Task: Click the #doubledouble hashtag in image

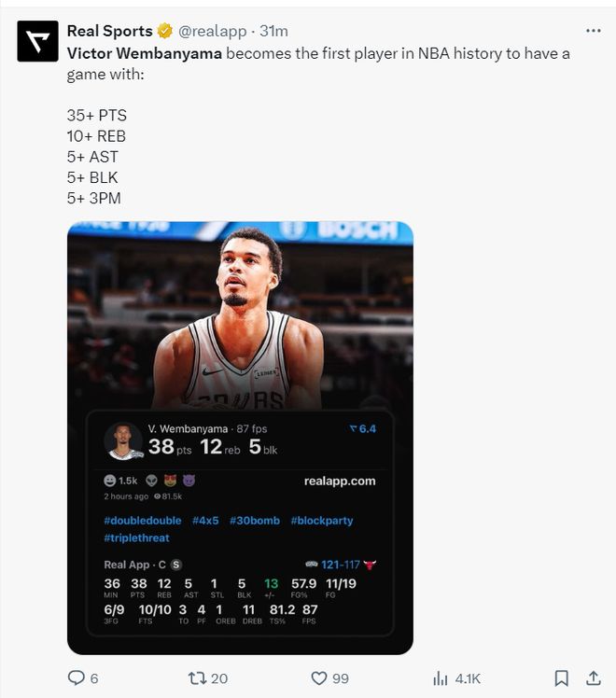Action: tap(143, 521)
